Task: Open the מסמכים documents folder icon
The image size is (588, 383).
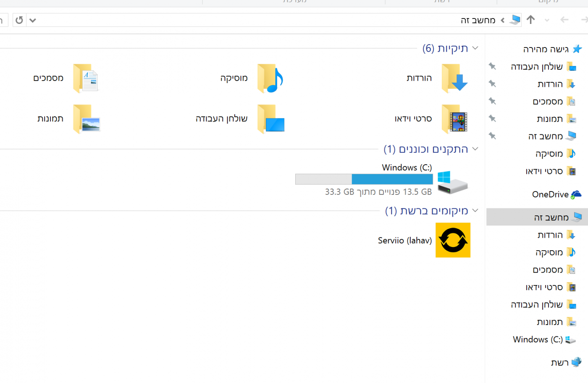Action: (85, 79)
